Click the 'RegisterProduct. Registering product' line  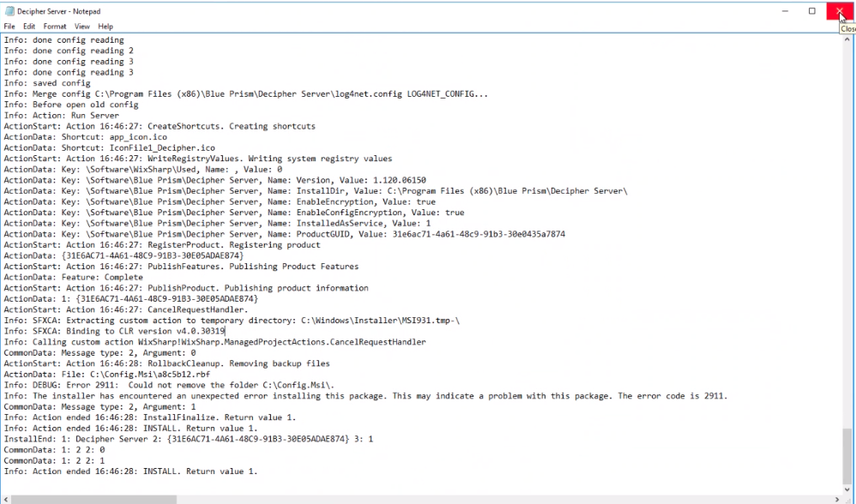pos(162,245)
